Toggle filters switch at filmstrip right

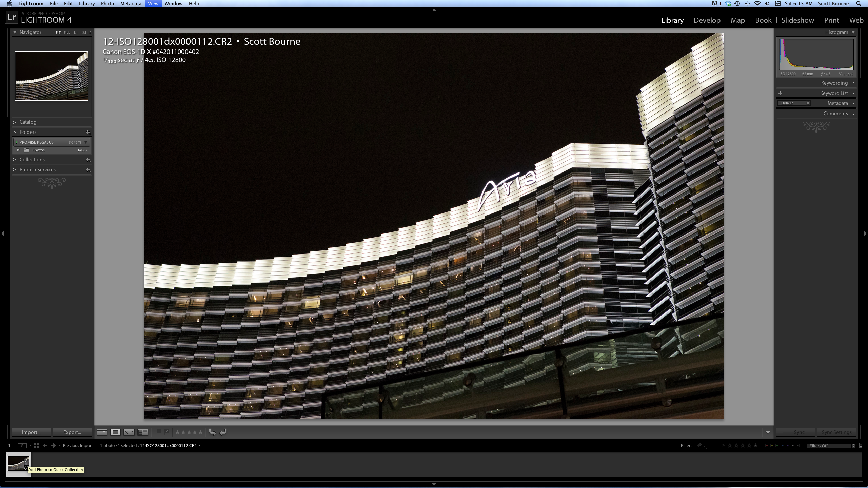861,446
